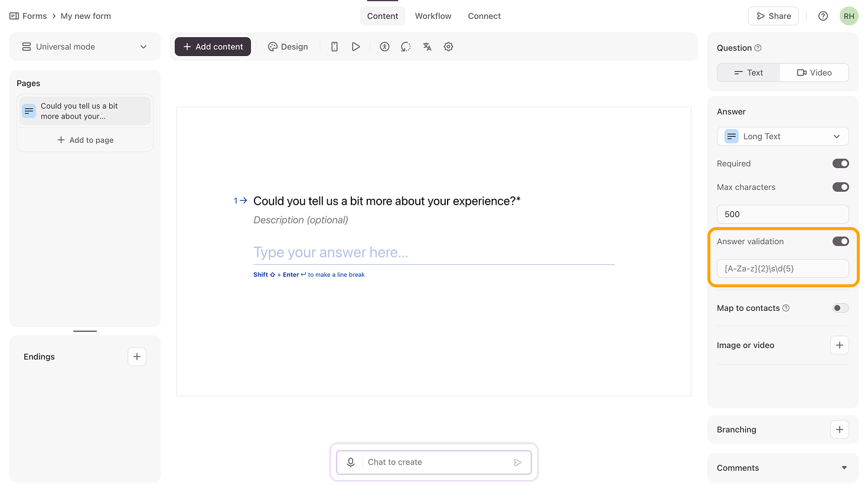The height and width of the screenshot is (492, 868).
Task: Click the Share button
Action: click(x=773, y=16)
